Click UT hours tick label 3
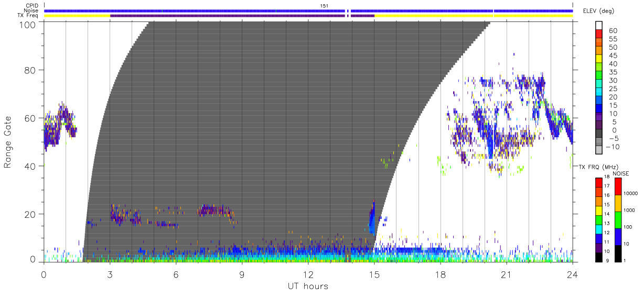 point(110,274)
